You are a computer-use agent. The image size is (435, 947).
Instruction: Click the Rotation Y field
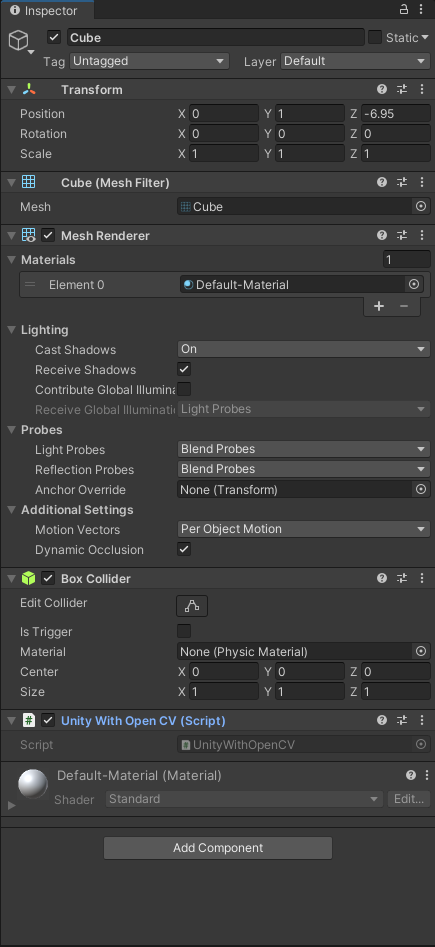(x=310, y=133)
